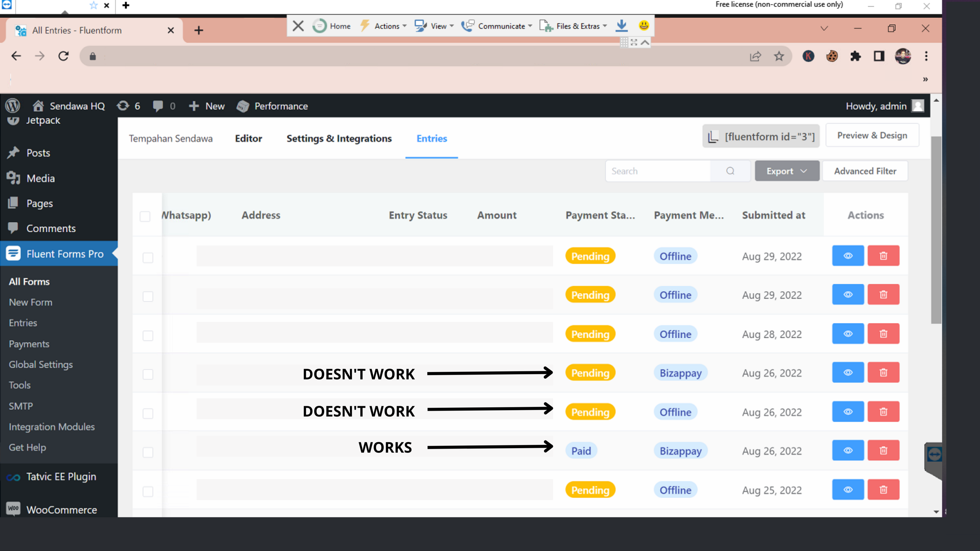Image resolution: width=980 pixels, height=551 pixels.
Task: Switch to the Editor tab
Action: pos(249,138)
